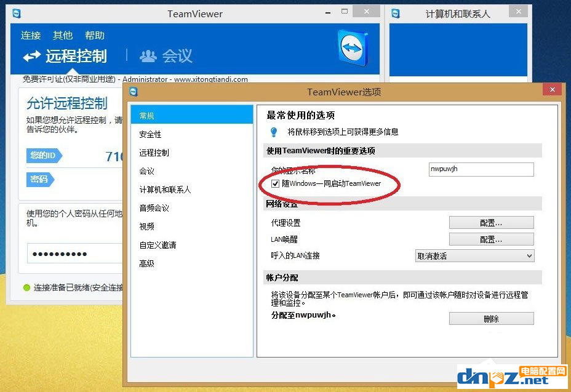
Task: Minimize the main TeamViewer window
Action: [328, 12]
